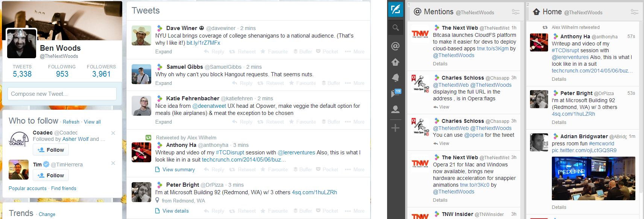Open More options on Samuel Gibbs' tweet

(355, 83)
